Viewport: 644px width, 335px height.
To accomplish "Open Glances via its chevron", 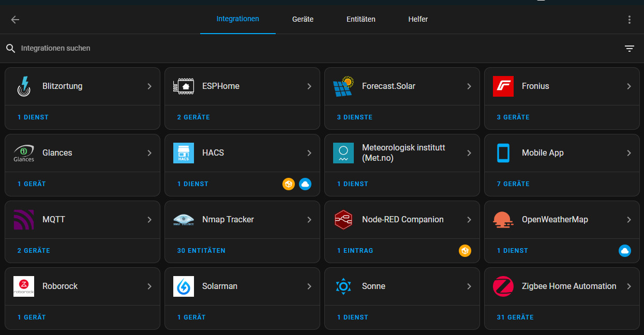I will (149, 153).
